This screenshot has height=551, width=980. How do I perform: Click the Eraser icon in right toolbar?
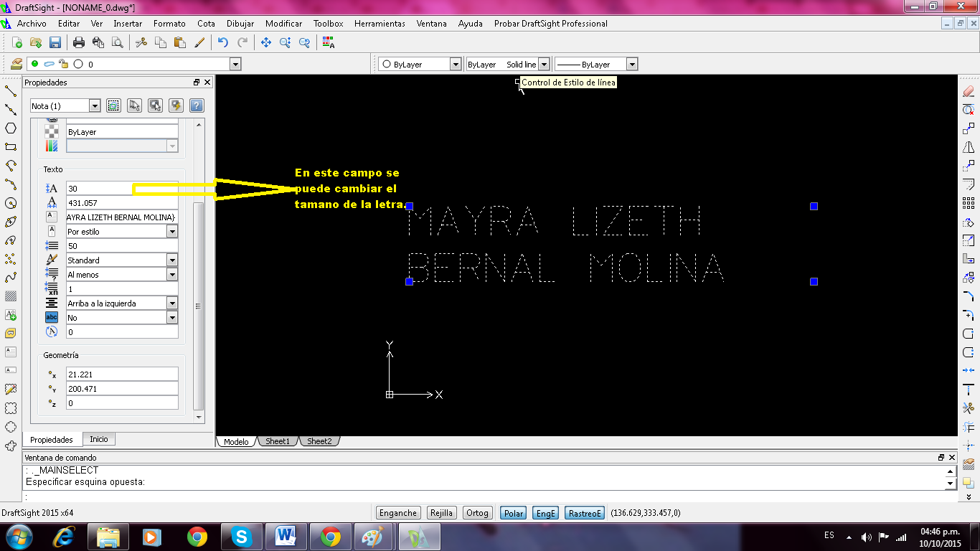click(x=968, y=91)
